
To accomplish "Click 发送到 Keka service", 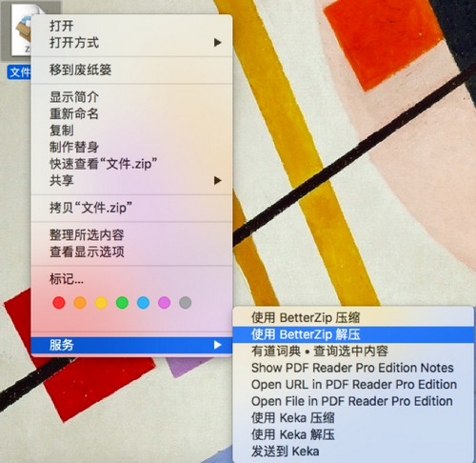I will tap(353, 452).
